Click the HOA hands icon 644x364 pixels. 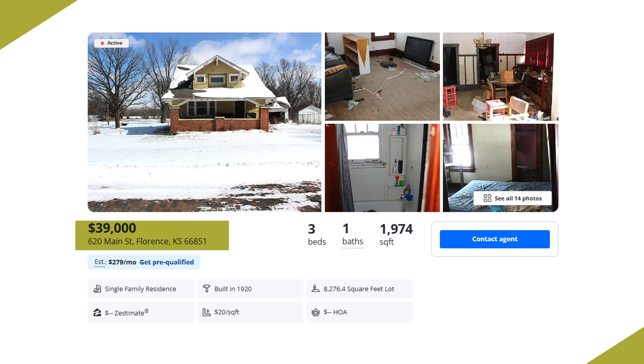point(315,312)
